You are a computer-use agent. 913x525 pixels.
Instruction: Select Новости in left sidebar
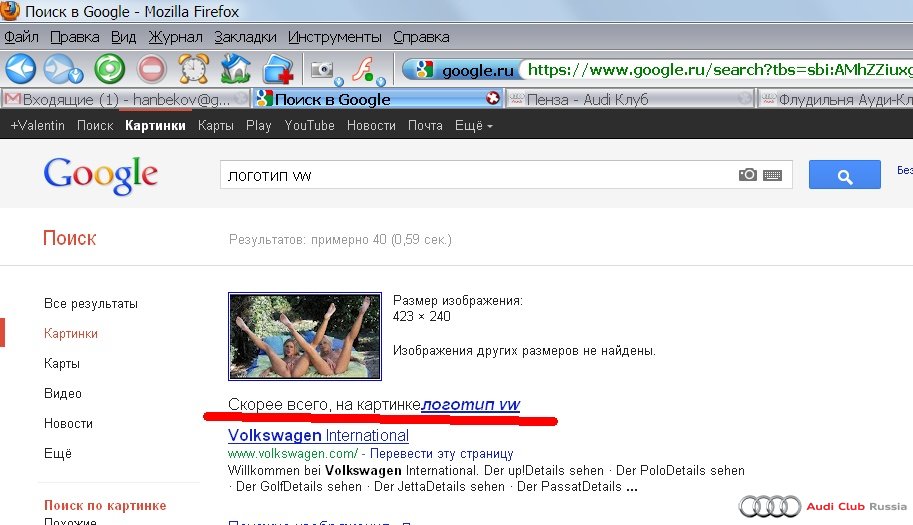click(x=68, y=424)
